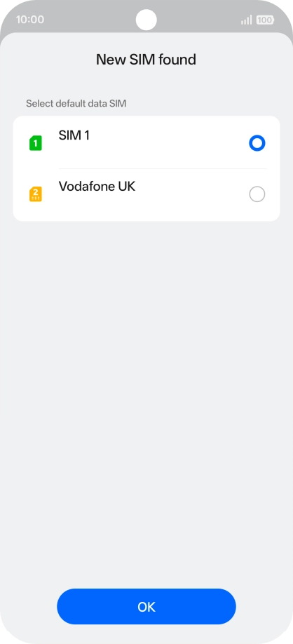Tap the blank space right of the SIM 1 name
Image resolution: width=293 pixels, height=644 pixels.
pos(168,135)
